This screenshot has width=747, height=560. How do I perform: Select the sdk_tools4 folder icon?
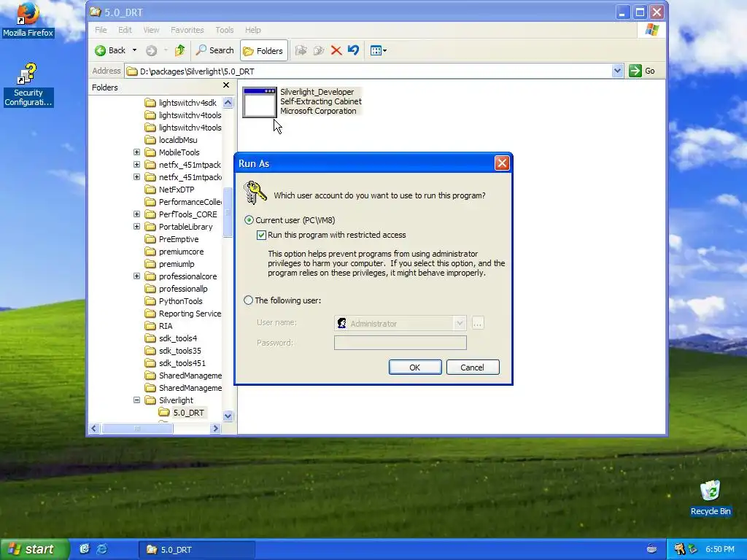pos(150,338)
